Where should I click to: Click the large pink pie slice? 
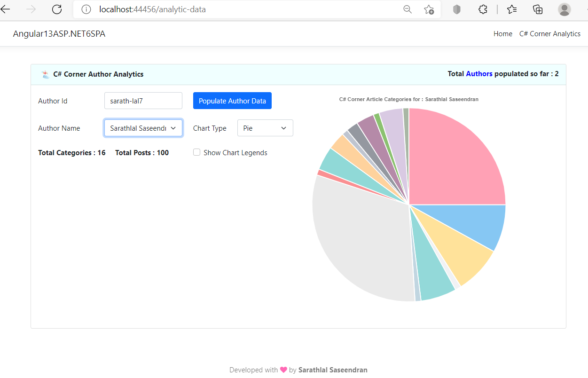[451, 160]
